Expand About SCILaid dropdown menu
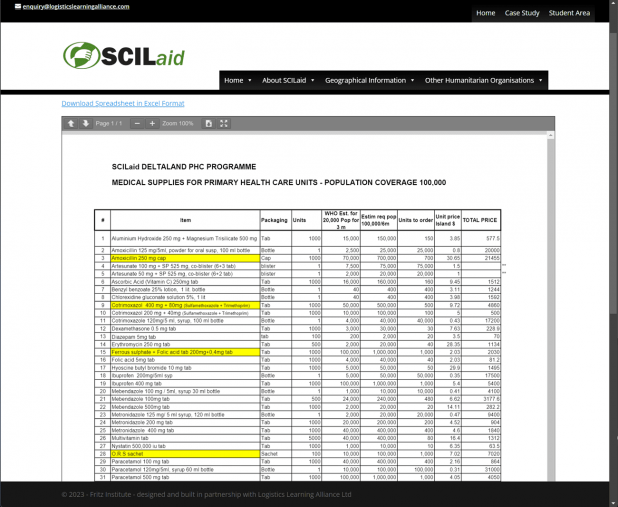Viewport: 618px width, 507px height. click(x=288, y=80)
